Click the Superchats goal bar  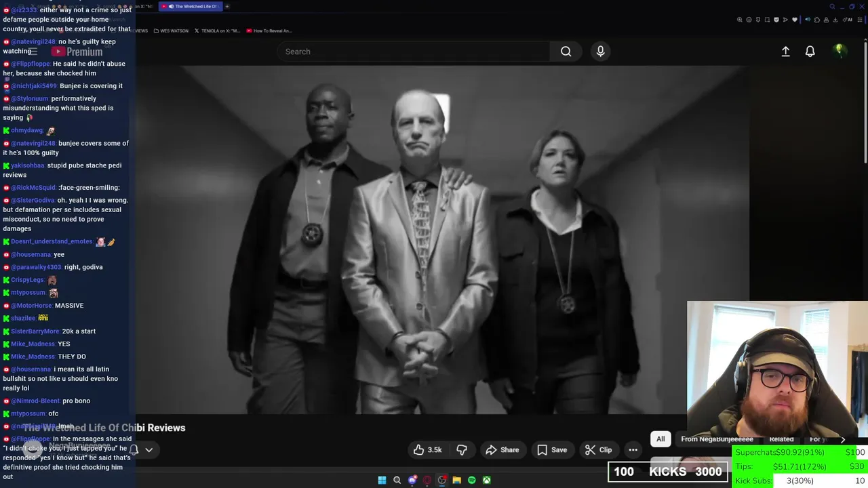pyautogui.click(x=800, y=452)
